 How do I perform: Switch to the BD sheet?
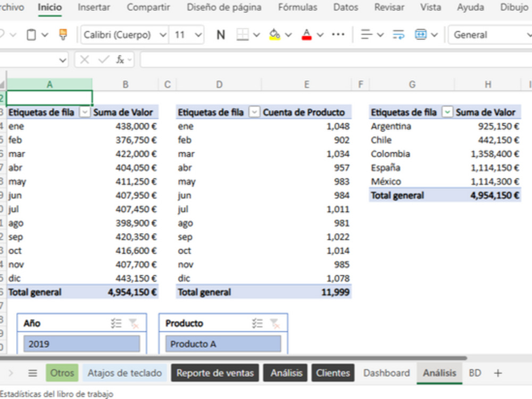tap(475, 373)
